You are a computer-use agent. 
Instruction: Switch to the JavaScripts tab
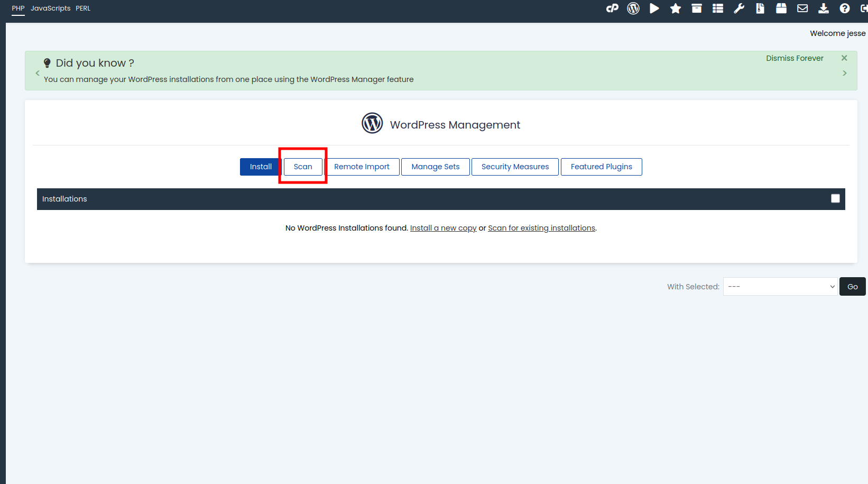[51, 8]
